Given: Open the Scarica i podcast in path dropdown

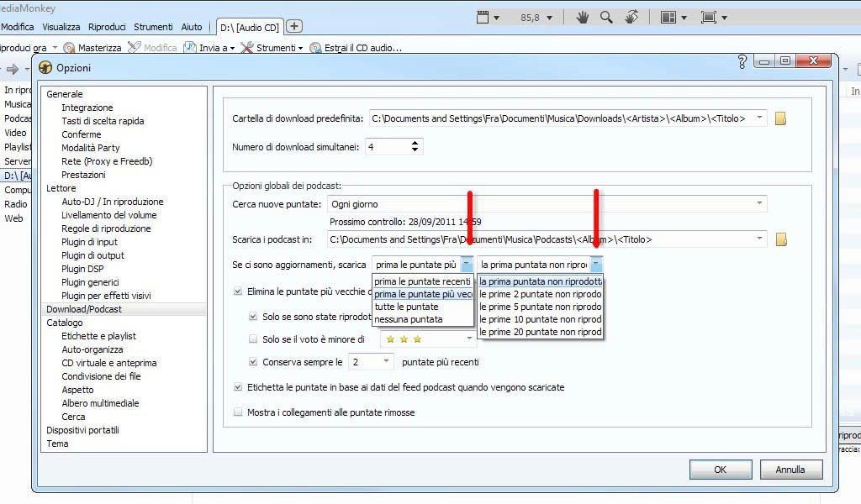Looking at the screenshot, I should 759,239.
